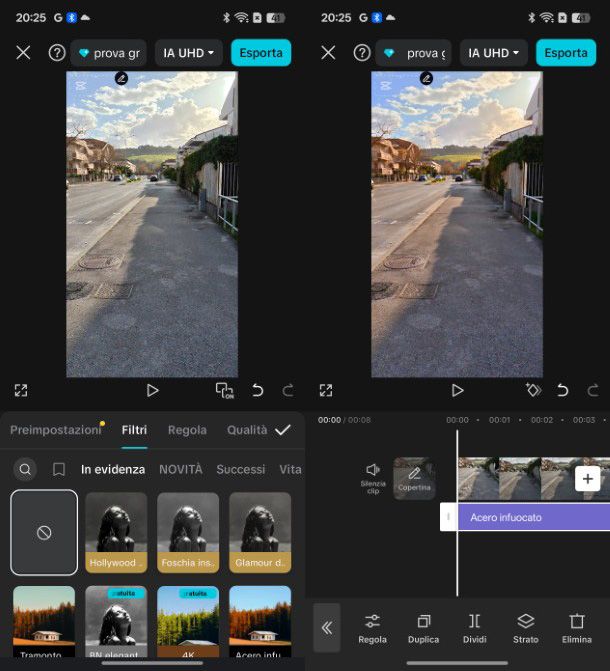The height and width of the screenshot is (671, 610).
Task: Click the filter search magnifier icon
Action: (x=26, y=469)
